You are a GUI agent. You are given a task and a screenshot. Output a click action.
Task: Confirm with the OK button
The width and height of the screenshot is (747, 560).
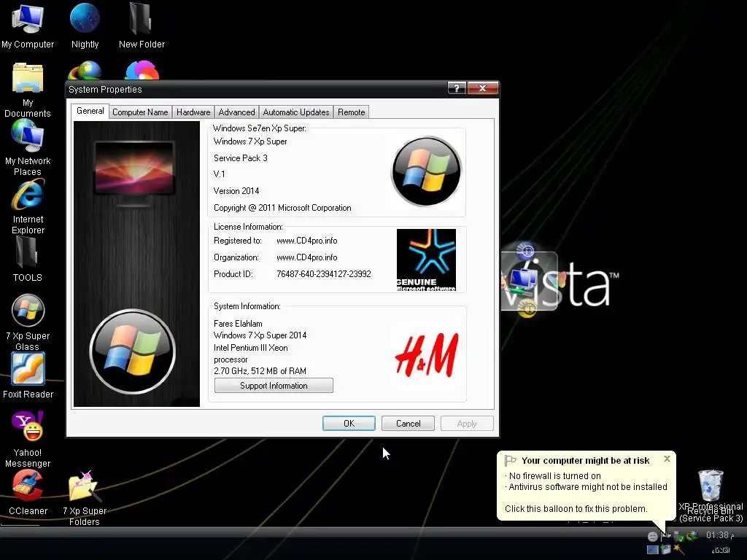(349, 424)
